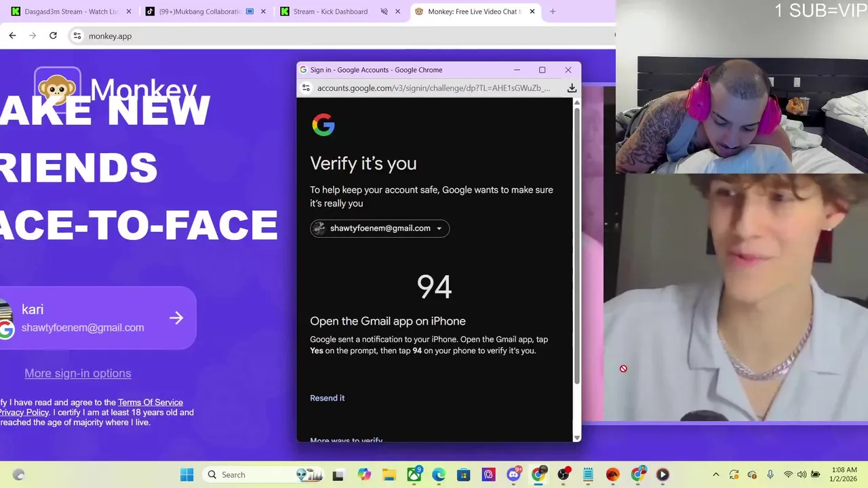The image size is (868, 488).
Task: Click site settings icon in sign-in popup
Action: tap(306, 88)
